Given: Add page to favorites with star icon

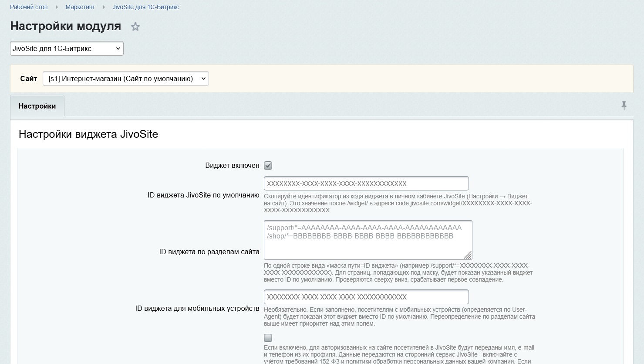Looking at the screenshot, I should pos(135,27).
